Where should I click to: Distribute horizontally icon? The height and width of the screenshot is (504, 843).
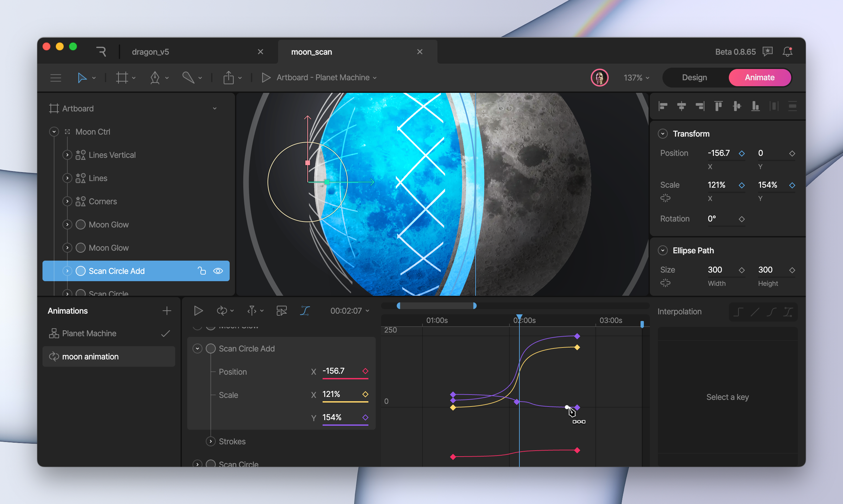774,106
